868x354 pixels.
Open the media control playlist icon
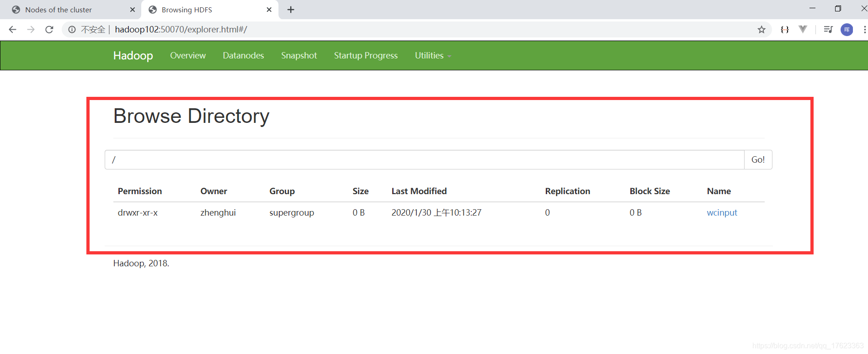[828, 30]
